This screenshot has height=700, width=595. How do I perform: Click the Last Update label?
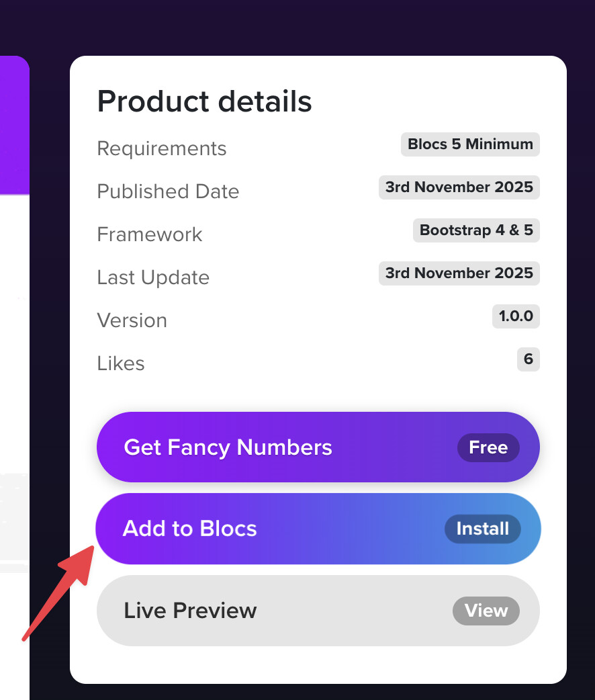[153, 277]
